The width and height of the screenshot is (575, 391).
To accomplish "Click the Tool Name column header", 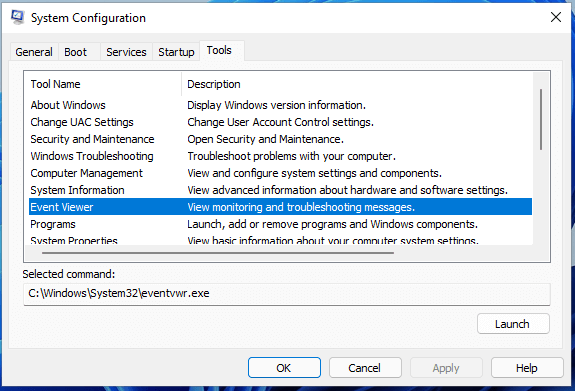I will [x=103, y=84].
